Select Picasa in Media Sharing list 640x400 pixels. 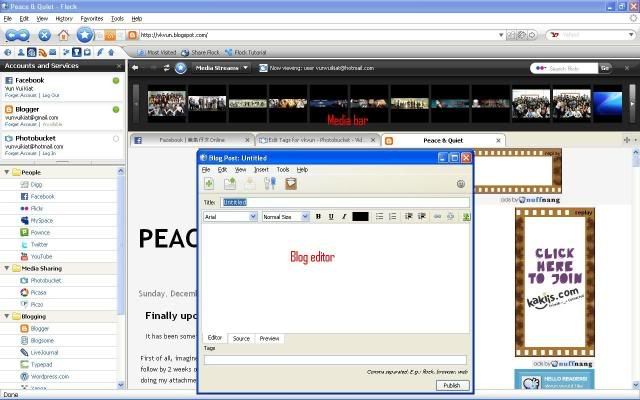point(38,292)
